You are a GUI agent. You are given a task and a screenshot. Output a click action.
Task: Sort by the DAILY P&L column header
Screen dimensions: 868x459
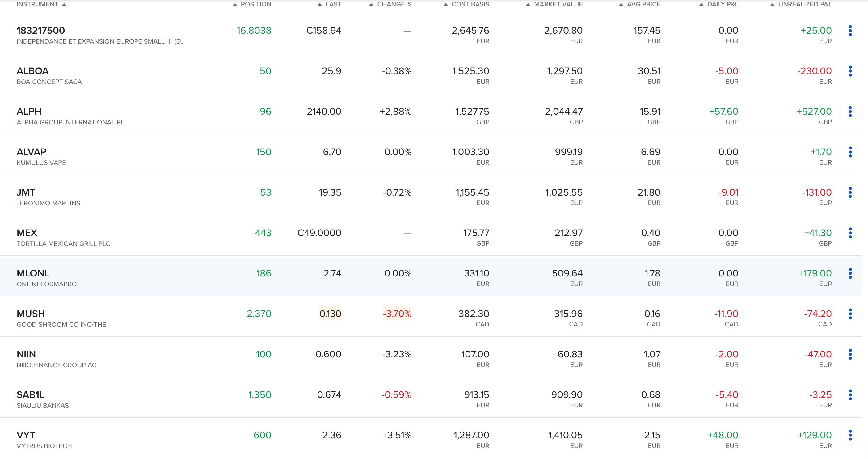tap(722, 4)
